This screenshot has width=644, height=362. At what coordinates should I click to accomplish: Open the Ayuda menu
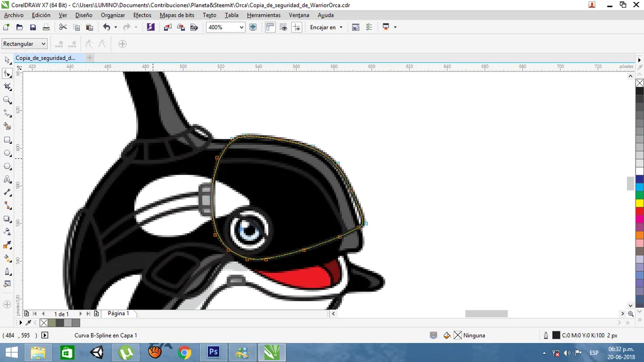[326, 15]
